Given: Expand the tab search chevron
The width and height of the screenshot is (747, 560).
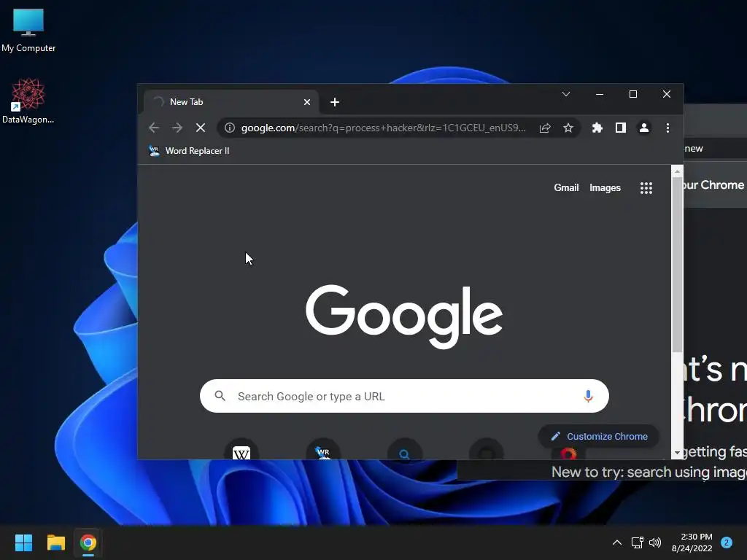Looking at the screenshot, I should pyautogui.click(x=566, y=94).
